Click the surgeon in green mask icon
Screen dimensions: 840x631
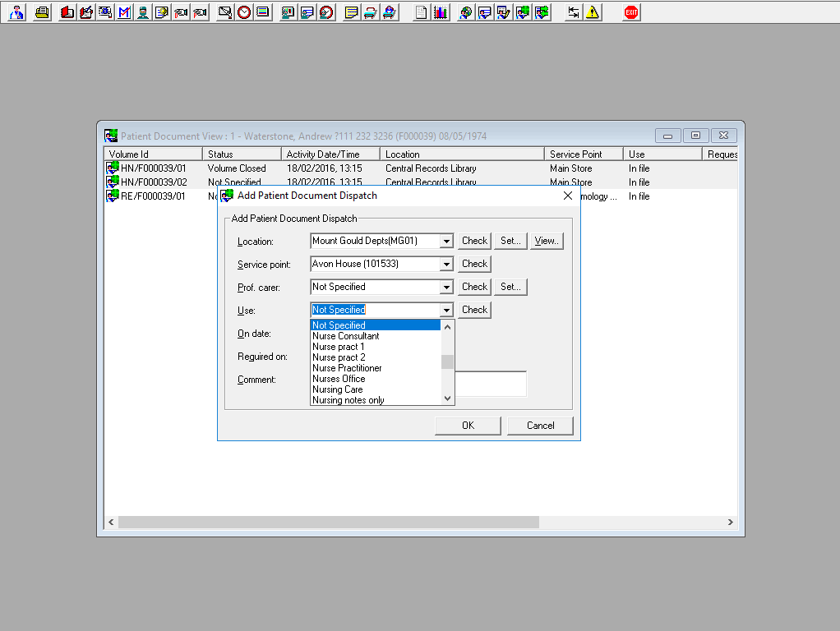(143, 12)
